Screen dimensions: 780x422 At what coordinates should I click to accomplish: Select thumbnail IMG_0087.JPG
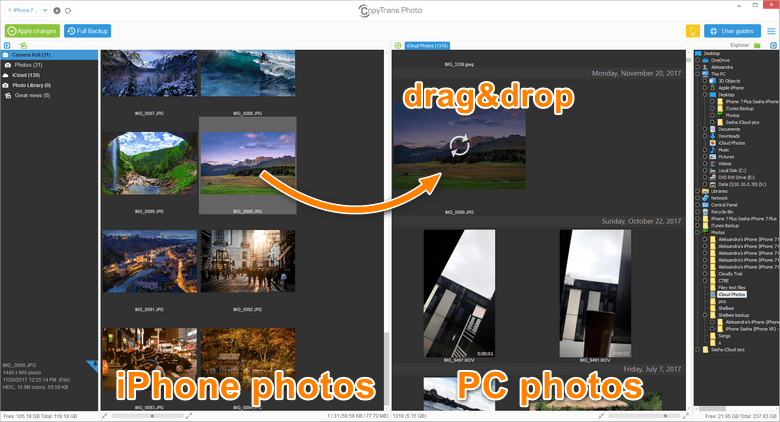(x=149, y=74)
